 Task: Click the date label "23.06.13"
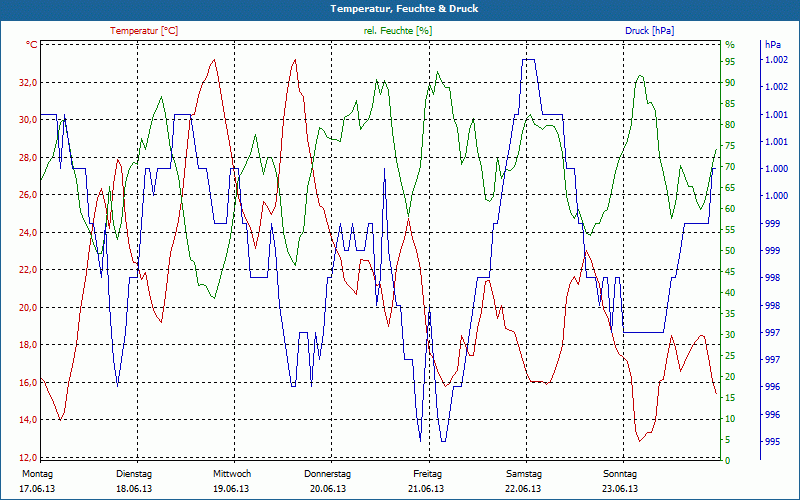coord(620,489)
